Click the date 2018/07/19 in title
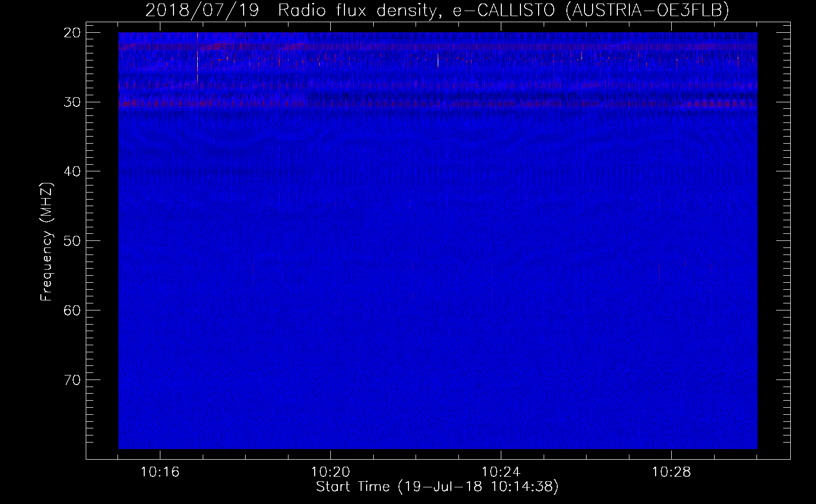816x504 pixels. tap(202, 10)
